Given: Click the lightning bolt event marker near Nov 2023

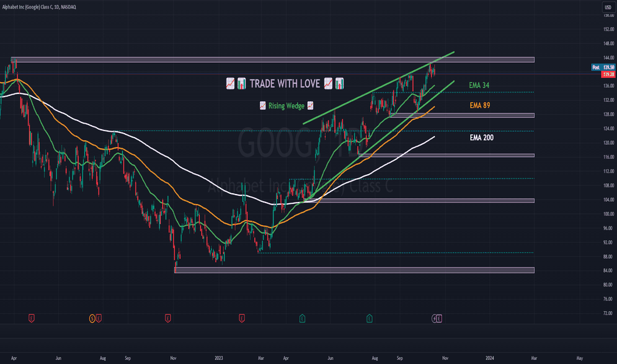Looking at the screenshot, I should click(434, 318).
